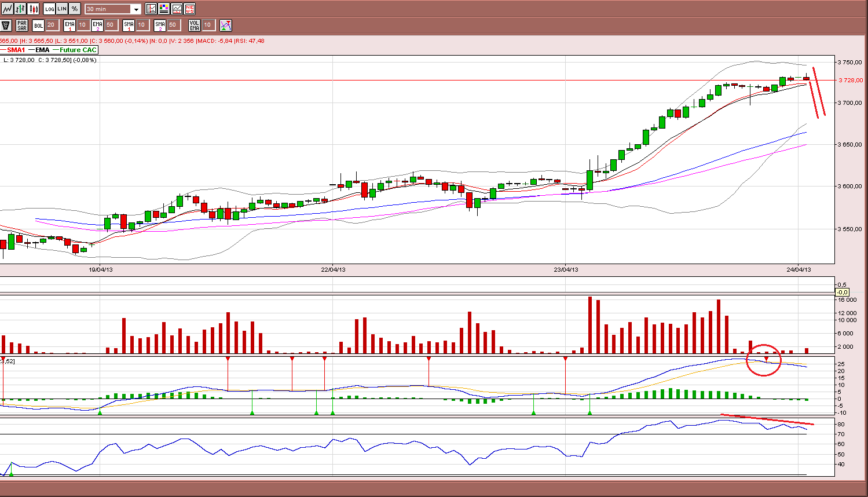Screen dimensions: 868x497
Task: Click the C: 3 728,50 (-0,08%) chart readout
Action: 67,60
